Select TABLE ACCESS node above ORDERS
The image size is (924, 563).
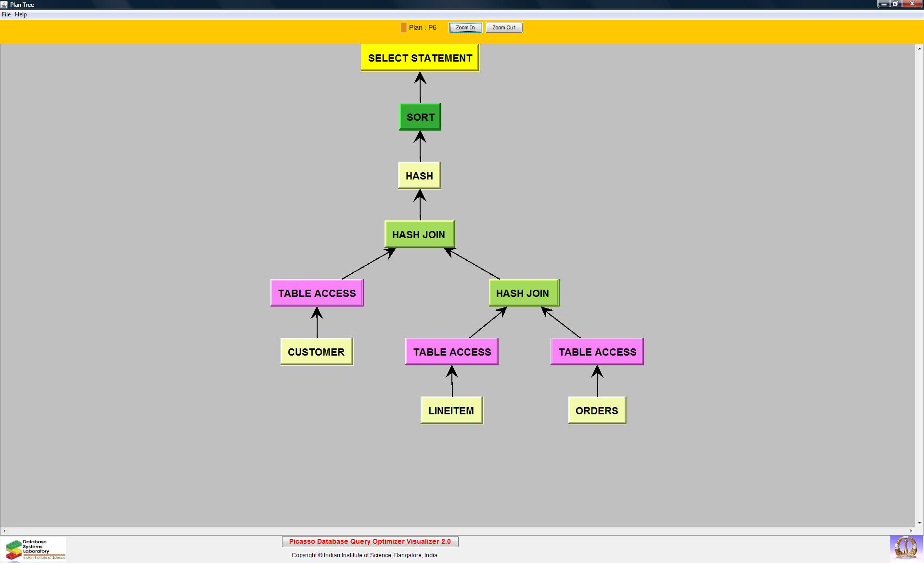pyautogui.click(x=597, y=352)
